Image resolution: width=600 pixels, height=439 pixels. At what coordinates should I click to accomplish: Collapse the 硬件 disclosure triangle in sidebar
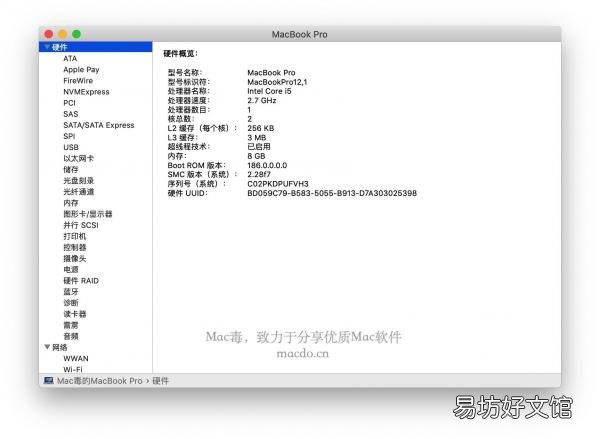(47, 47)
